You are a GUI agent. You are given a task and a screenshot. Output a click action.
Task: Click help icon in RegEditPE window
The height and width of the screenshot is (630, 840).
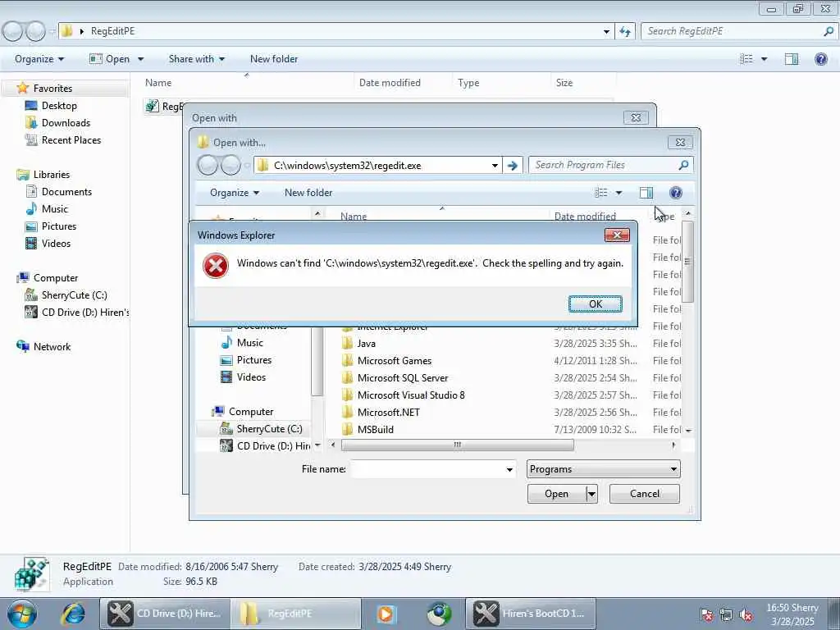(820, 59)
